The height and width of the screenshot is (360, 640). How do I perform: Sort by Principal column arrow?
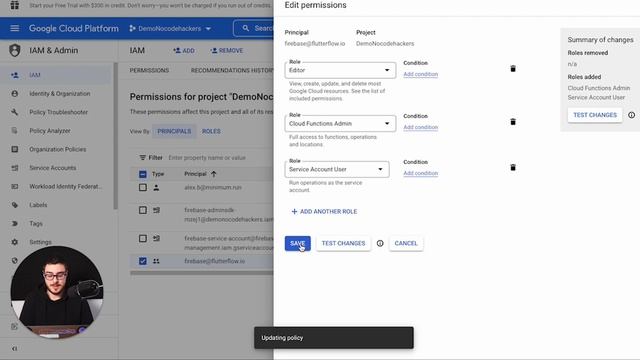[x=213, y=174]
